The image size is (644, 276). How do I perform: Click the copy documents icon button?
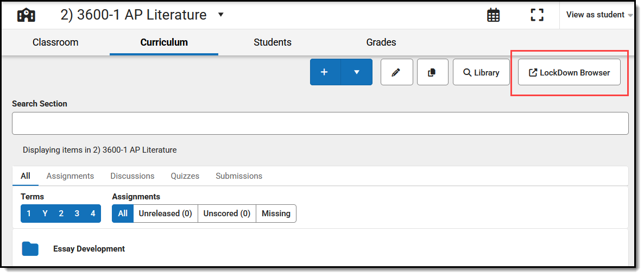[432, 72]
